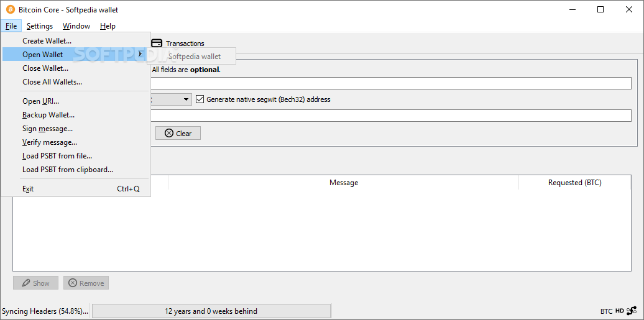The height and width of the screenshot is (320, 644).
Task: Choose Close Wallet... menu entry
Action: (x=76, y=68)
